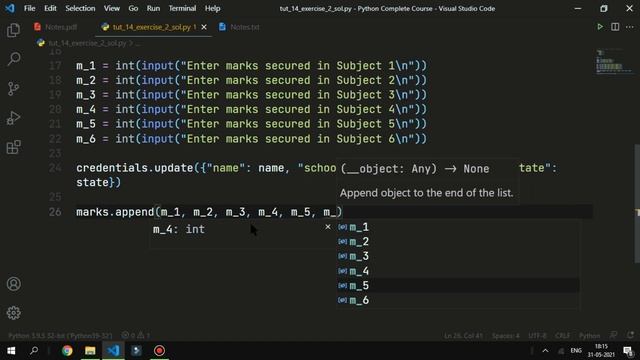Open the View menu
Image resolution: width=640 pixels, height=360 pixels.
click(111, 8)
